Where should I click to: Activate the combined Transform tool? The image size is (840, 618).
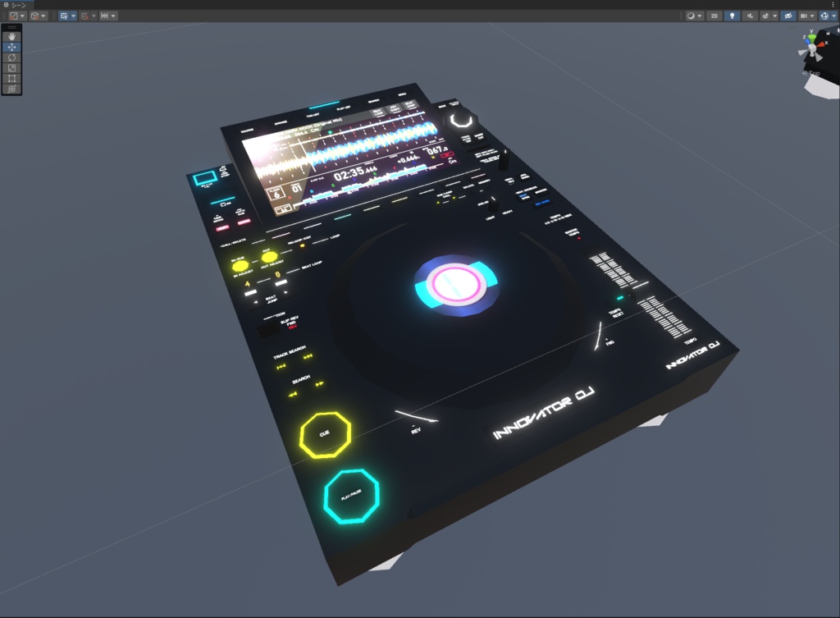[x=11, y=88]
